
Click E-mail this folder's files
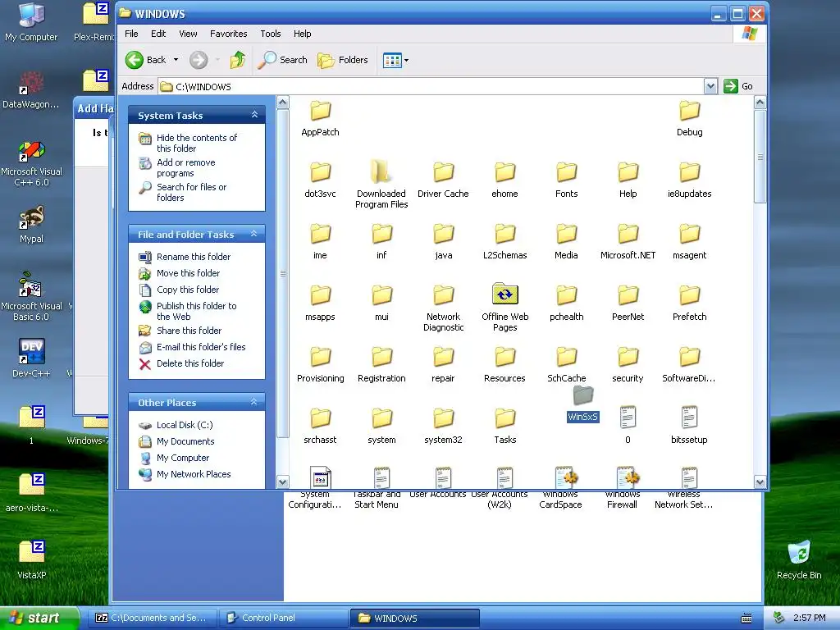pyautogui.click(x=201, y=347)
